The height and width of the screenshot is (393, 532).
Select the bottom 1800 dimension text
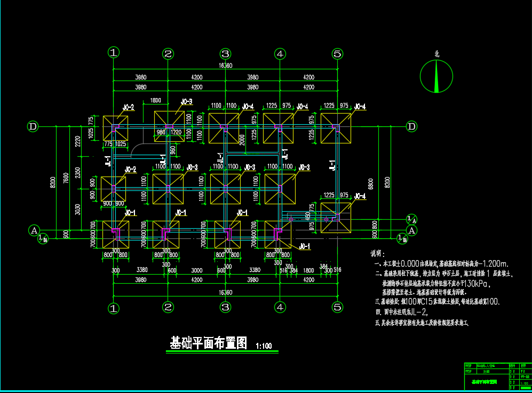tap(308, 270)
